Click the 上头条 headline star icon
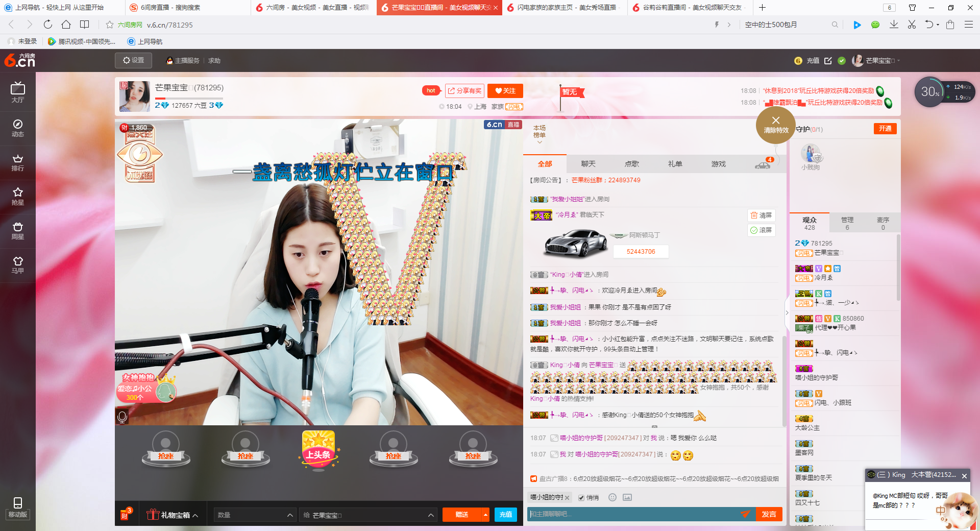Viewport: 980px width, 531px height. point(318,450)
